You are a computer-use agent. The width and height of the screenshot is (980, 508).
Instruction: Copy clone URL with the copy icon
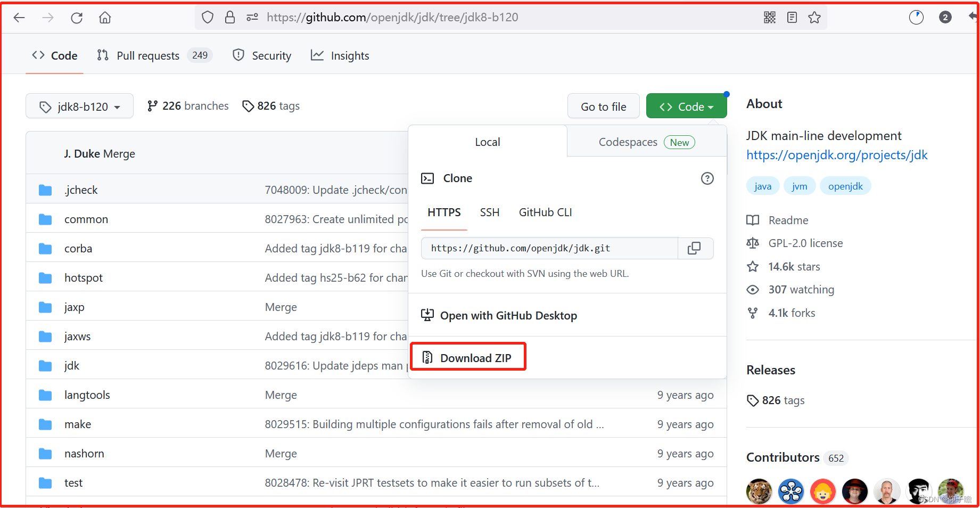(x=694, y=248)
